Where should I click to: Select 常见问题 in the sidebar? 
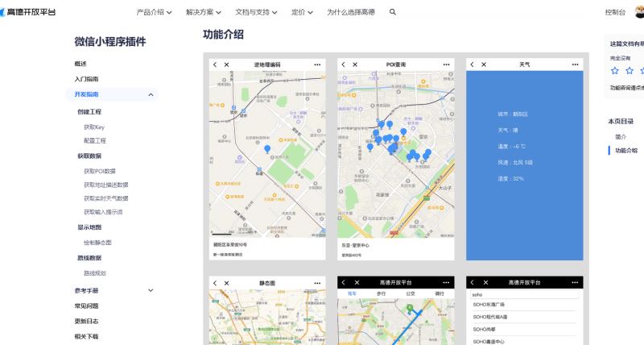pyautogui.click(x=86, y=306)
